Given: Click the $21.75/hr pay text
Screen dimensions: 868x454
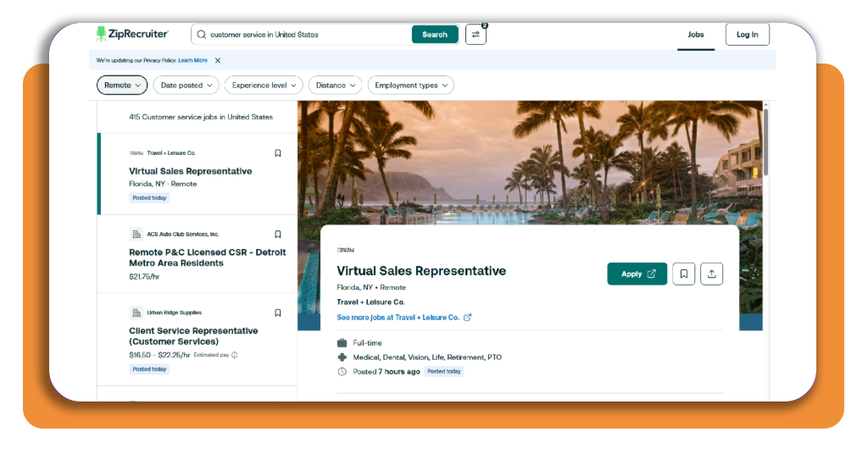Looking at the screenshot, I should click(144, 276).
